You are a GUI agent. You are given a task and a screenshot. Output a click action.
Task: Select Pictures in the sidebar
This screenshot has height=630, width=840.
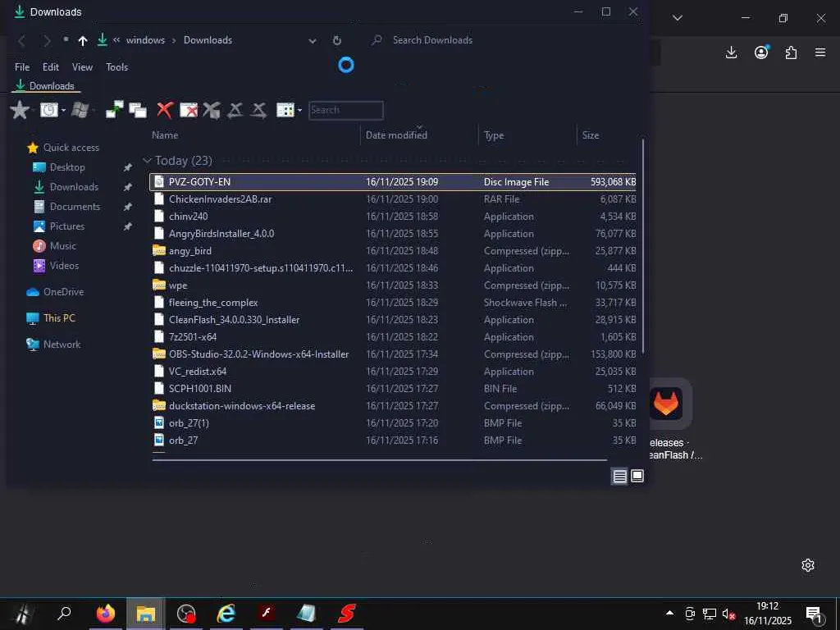coord(67,226)
